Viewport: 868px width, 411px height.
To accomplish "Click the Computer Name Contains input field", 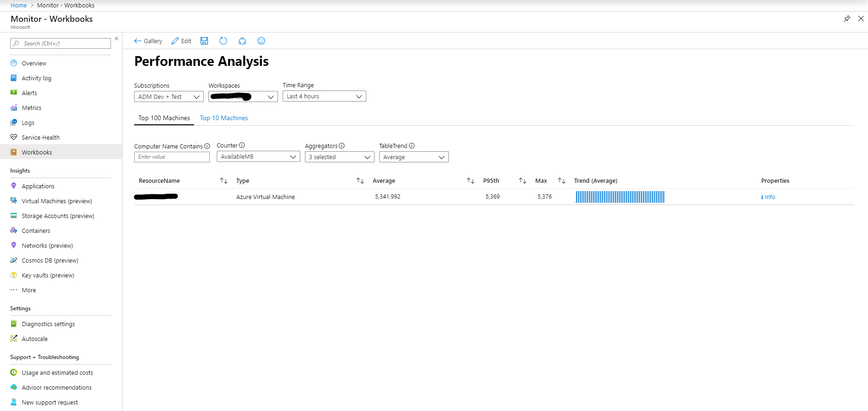I will (172, 157).
